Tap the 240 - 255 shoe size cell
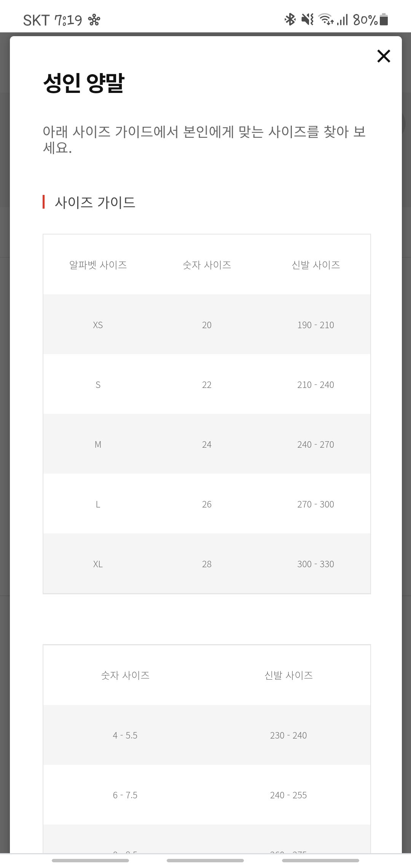The width and height of the screenshot is (411, 868). pyautogui.click(x=288, y=795)
